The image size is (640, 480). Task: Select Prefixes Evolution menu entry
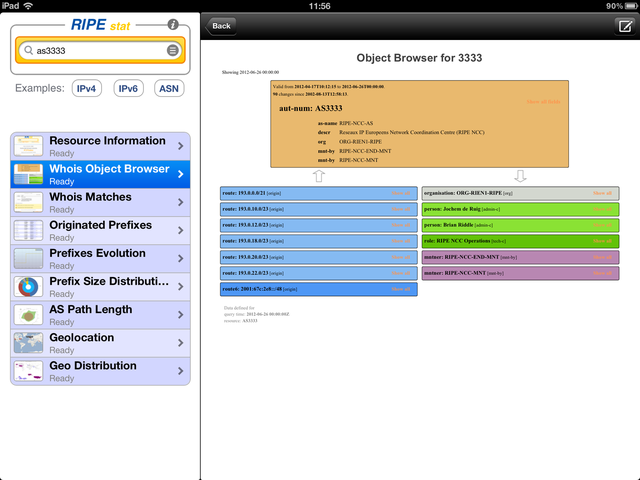tap(100, 258)
